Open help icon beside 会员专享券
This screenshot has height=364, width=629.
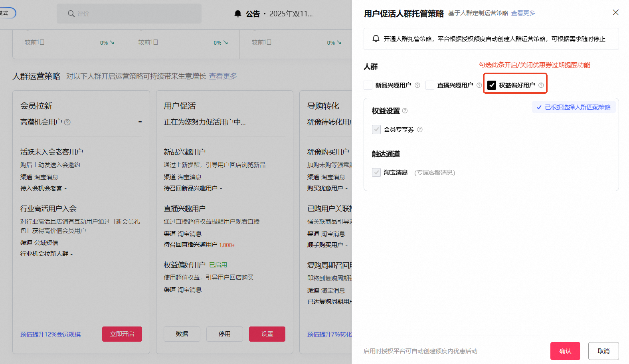click(x=419, y=129)
